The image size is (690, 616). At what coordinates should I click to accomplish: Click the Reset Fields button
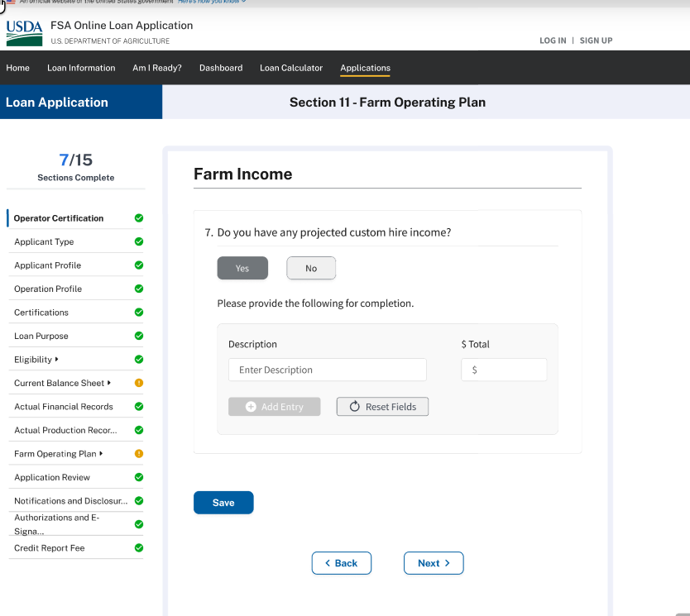[382, 407]
